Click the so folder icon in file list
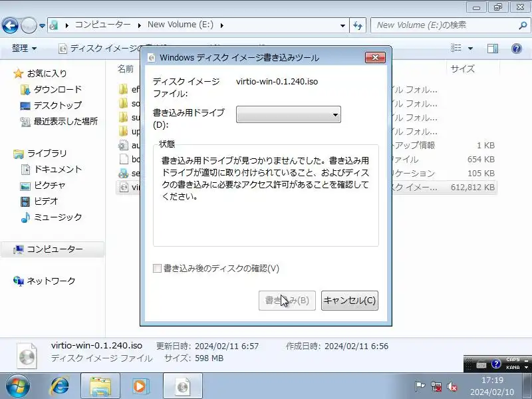Image resolution: width=532 pixels, height=399 pixels. tap(124, 103)
